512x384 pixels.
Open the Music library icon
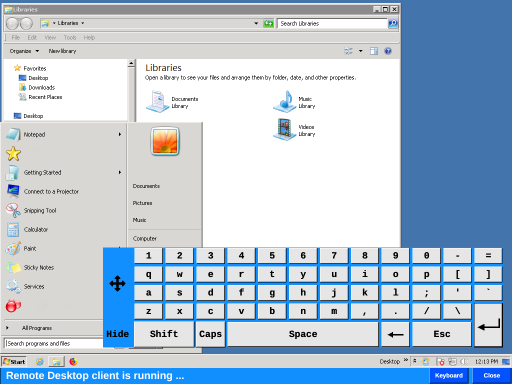click(285, 101)
